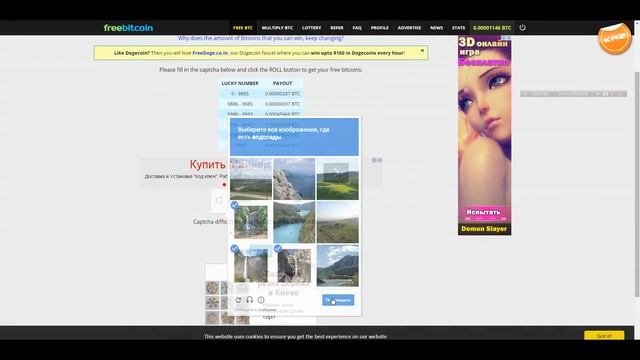Click the 0.00001146 BTC balance

click(492, 28)
